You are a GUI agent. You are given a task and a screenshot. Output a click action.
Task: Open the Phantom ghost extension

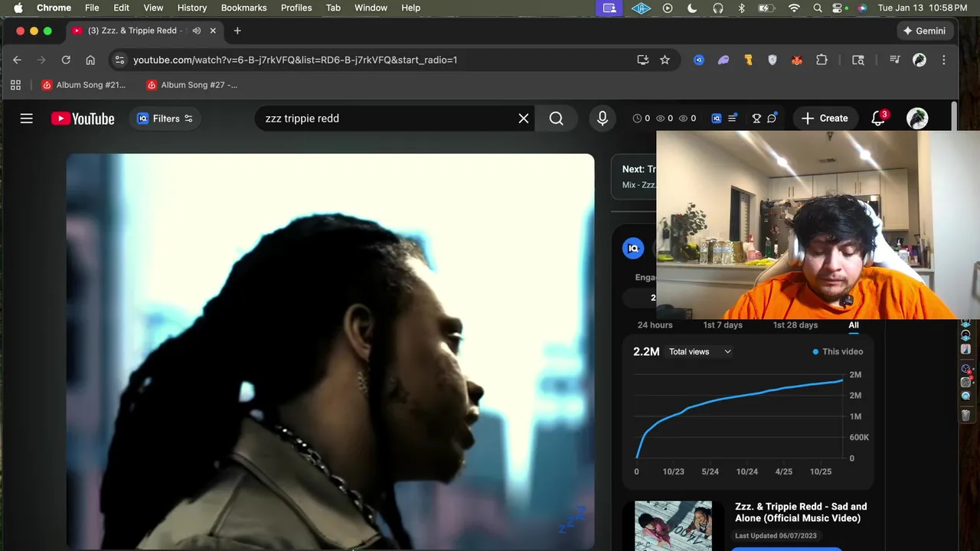tap(724, 60)
